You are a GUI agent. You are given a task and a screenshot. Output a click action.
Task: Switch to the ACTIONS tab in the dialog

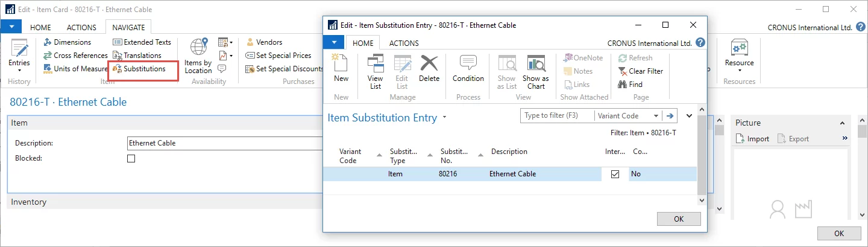coord(404,43)
